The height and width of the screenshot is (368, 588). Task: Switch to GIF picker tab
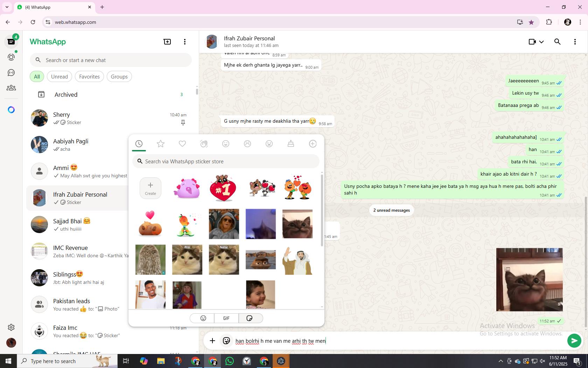click(x=226, y=318)
